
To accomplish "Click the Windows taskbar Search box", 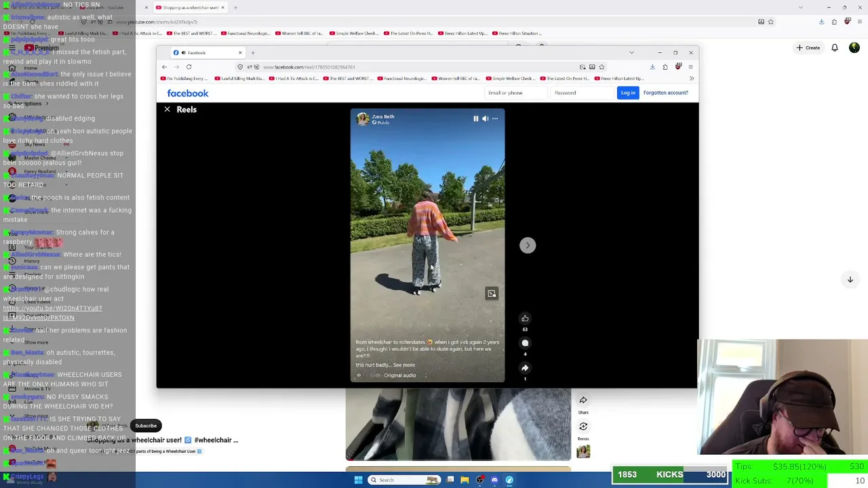I will (403, 480).
